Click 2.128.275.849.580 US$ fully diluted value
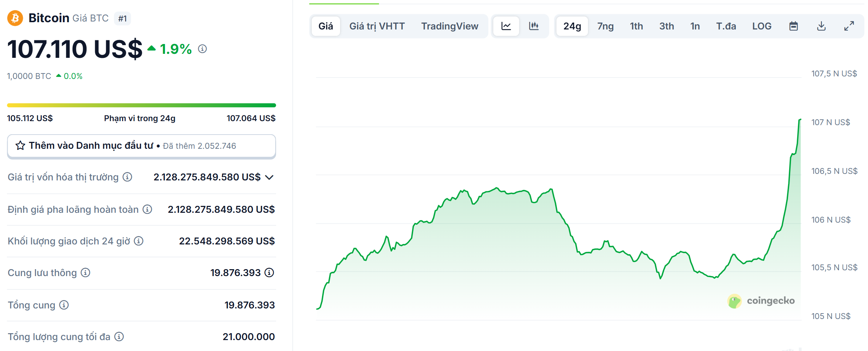The width and height of the screenshot is (868, 351). coord(221,210)
